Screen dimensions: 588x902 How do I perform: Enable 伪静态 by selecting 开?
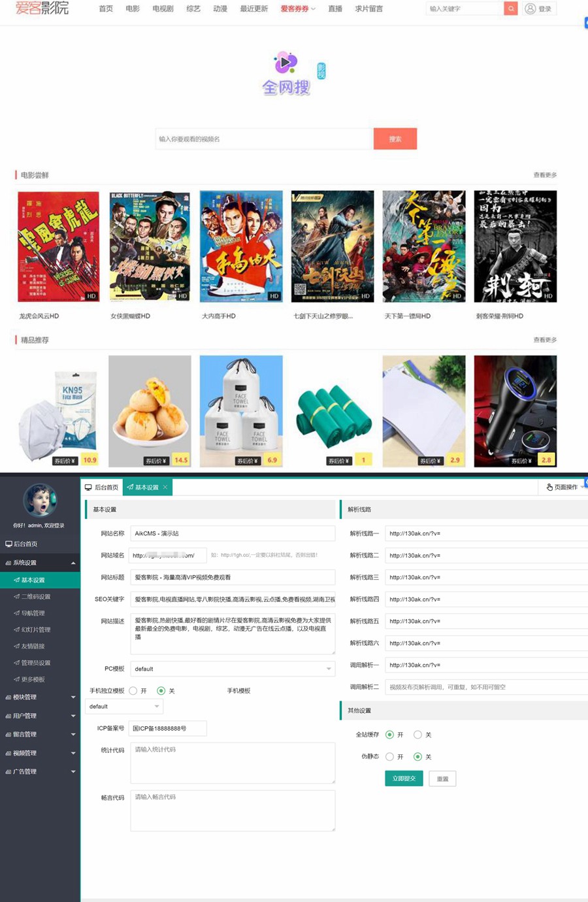point(389,757)
